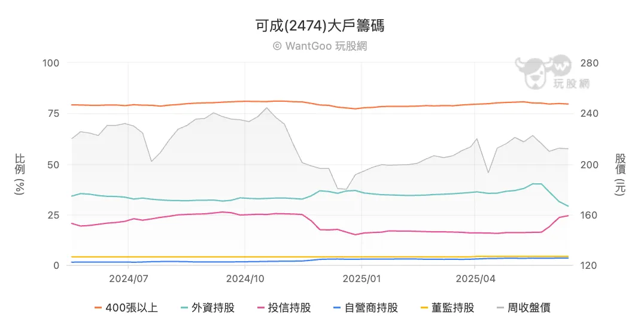Toggle the 自營商持股 legend entry
The image size is (644, 321).
coord(372,308)
